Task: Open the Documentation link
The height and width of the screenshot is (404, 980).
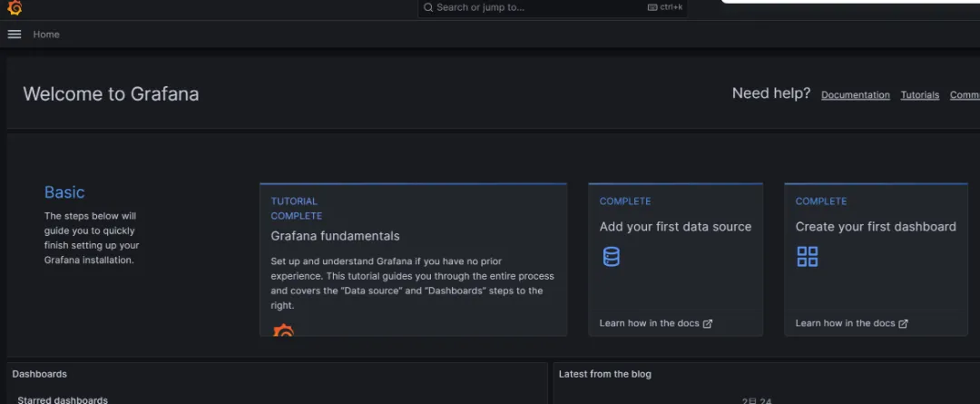Action: coord(855,95)
